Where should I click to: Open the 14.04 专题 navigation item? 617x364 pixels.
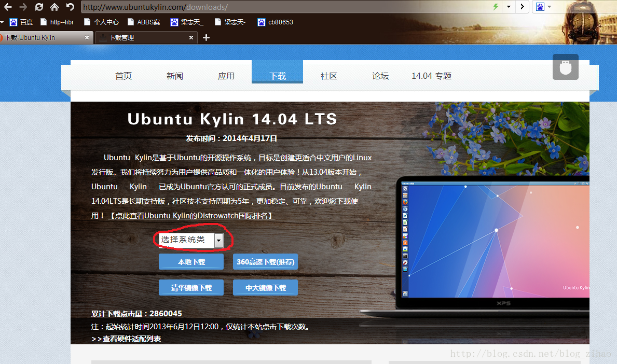[432, 76]
